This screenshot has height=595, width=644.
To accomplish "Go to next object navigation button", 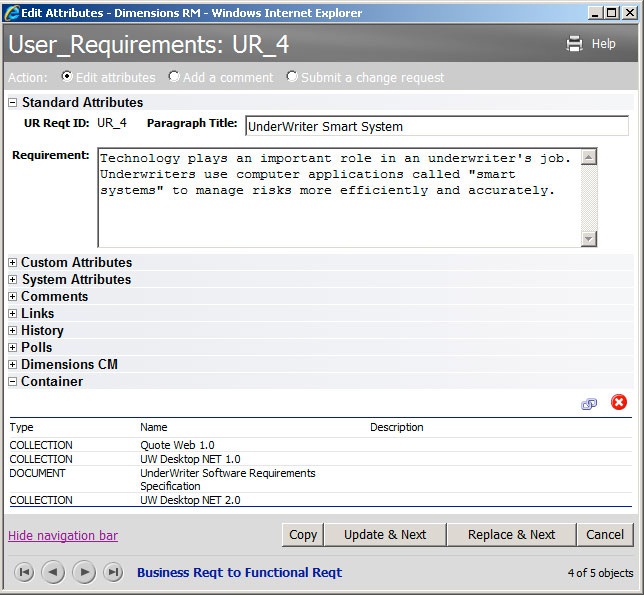I will [x=84, y=572].
